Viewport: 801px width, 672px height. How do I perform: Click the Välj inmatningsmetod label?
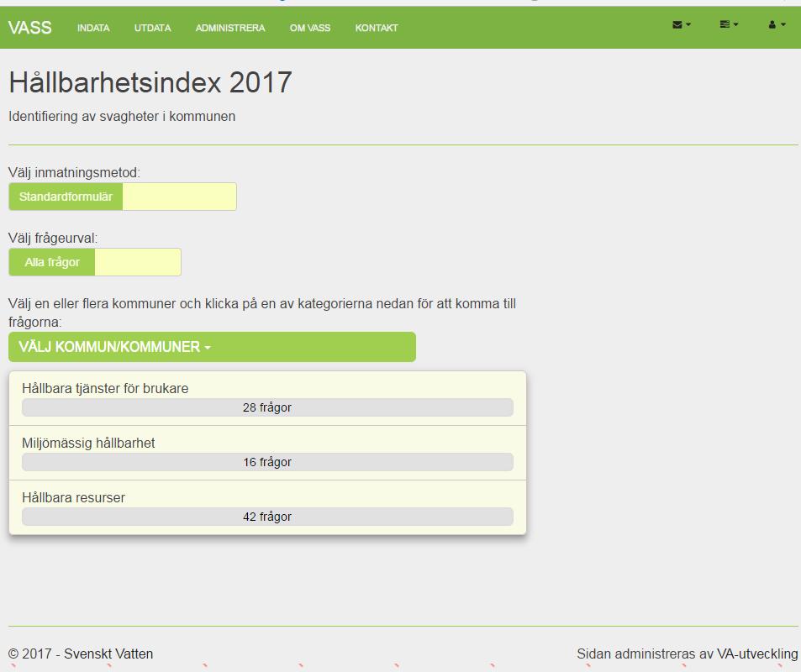pyautogui.click(x=74, y=172)
